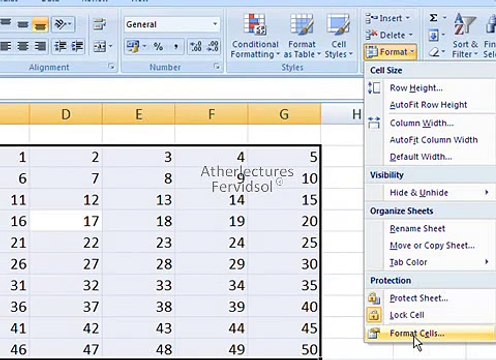Select column E header

(x=139, y=114)
